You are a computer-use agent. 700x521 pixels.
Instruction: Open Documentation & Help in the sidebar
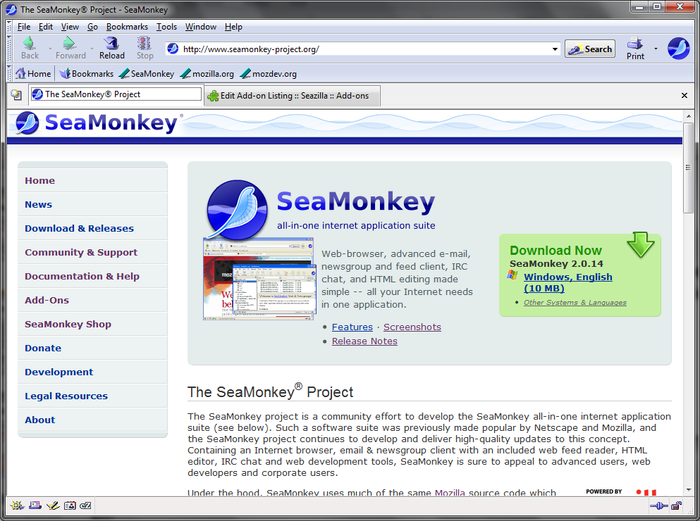[92, 276]
